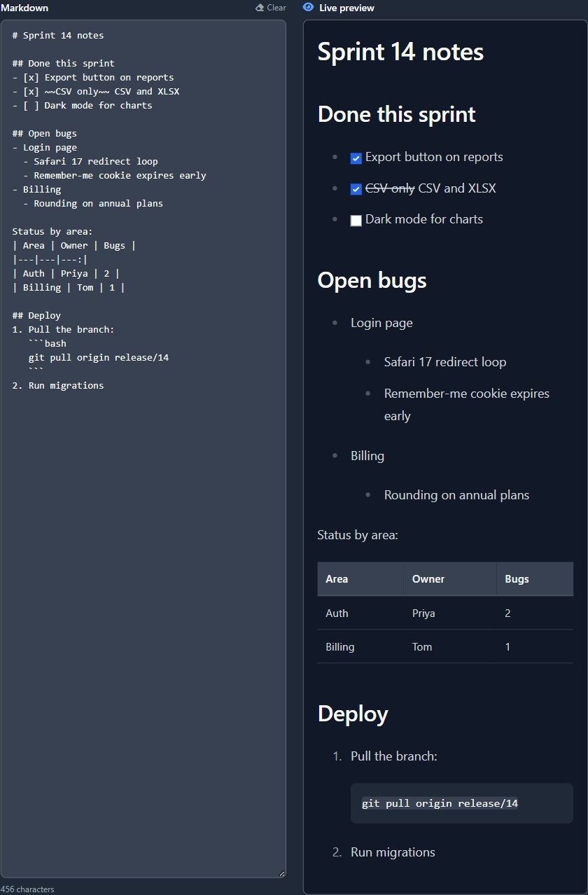Screen dimensions: 588x895
Task: Click Pull the branch: in the preview
Action: [x=394, y=756]
